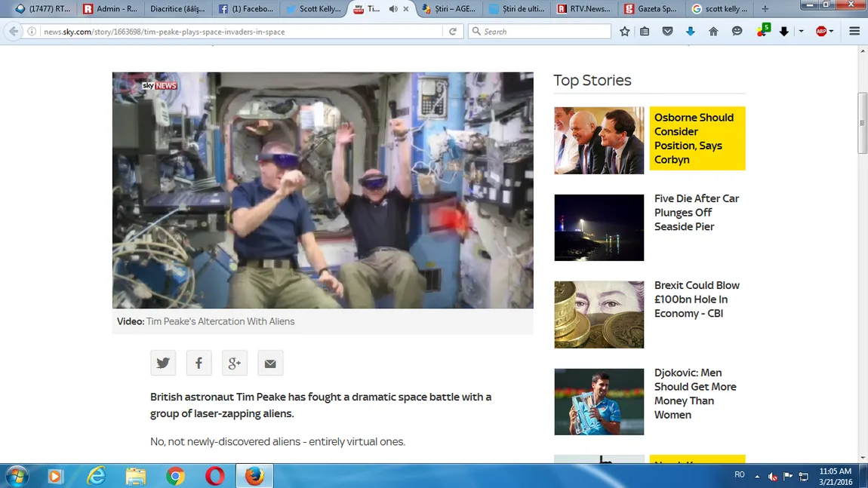Open the Windows Start menu
Image resolution: width=868 pixels, height=488 pixels.
pos(17,476)
